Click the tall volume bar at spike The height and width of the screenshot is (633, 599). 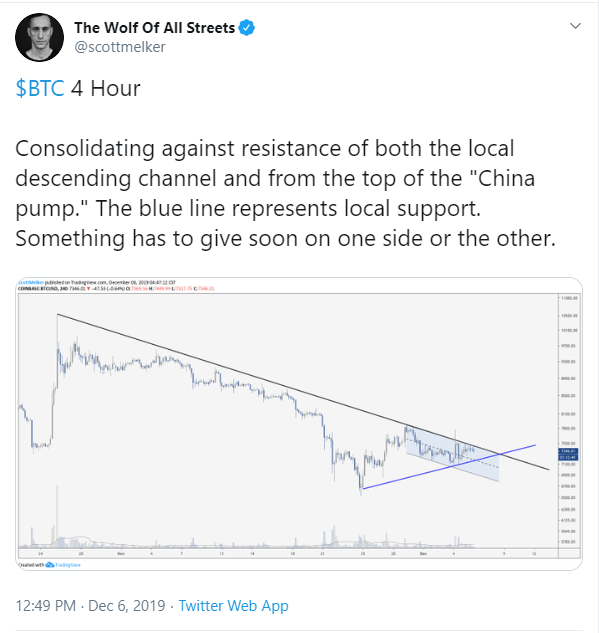coord(57,516)
